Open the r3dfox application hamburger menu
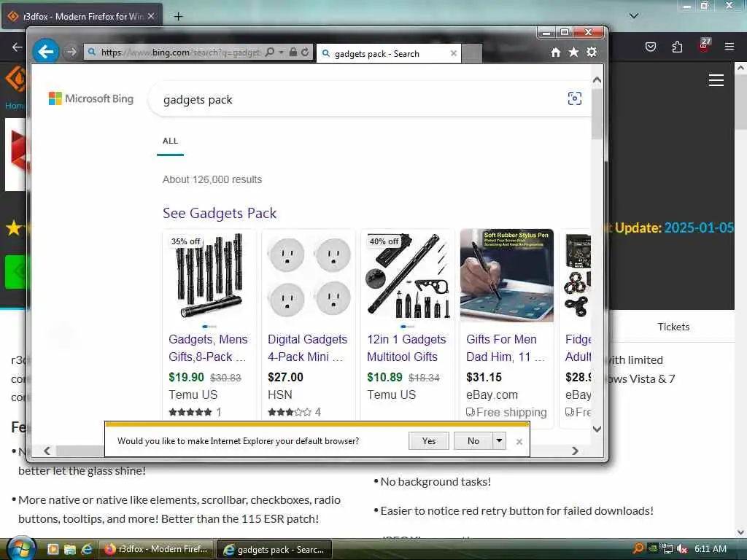This screenshot has width=747, height=560. pyautogui.click(x=729, y=47)
